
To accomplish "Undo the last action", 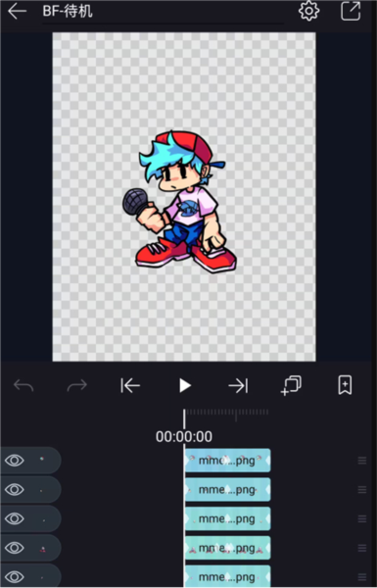I will (x=24, y=385).
